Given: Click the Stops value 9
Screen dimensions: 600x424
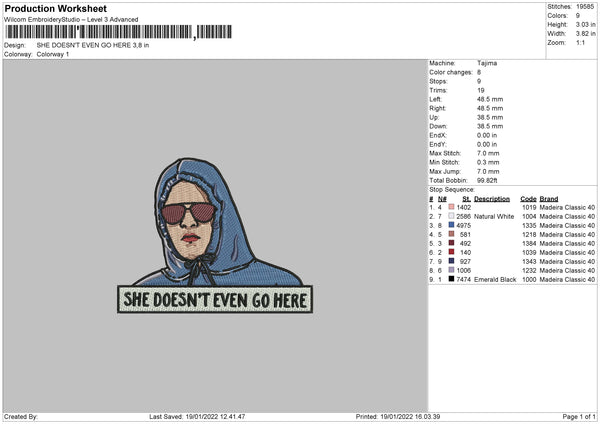Looking at the screenshot, I should [479, 81].
